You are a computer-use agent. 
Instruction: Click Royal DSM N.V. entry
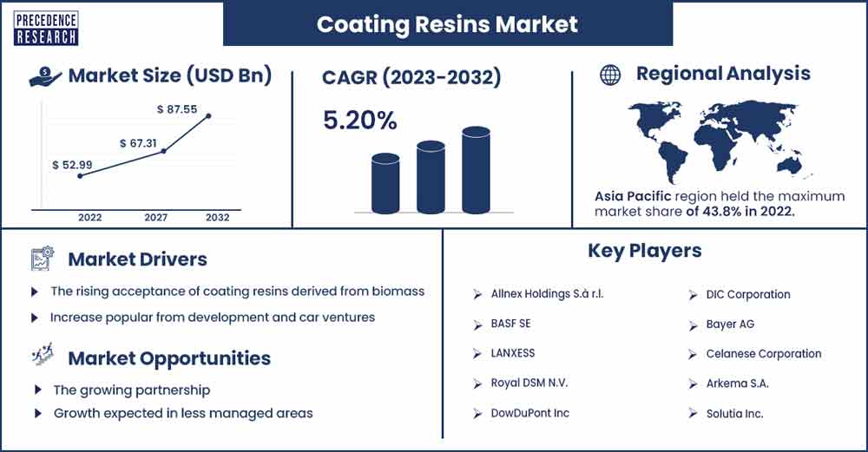click(x=529, y=383)
